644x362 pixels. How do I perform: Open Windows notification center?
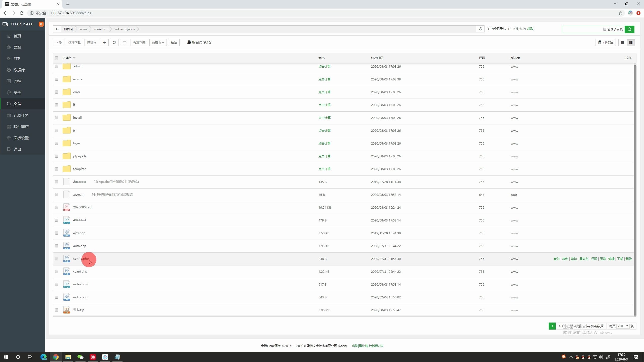coord(636,357)
